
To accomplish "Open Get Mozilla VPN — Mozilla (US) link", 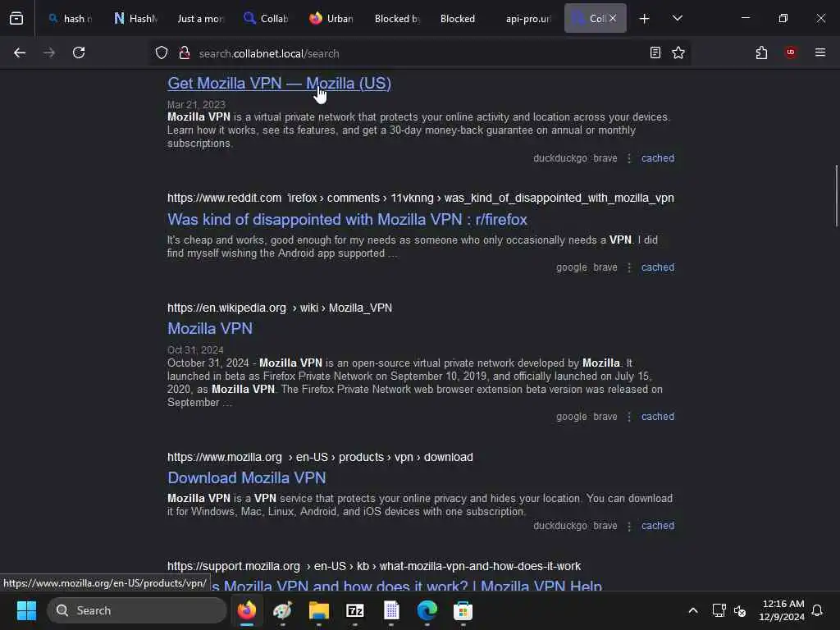I will click(x=279, y=84).
